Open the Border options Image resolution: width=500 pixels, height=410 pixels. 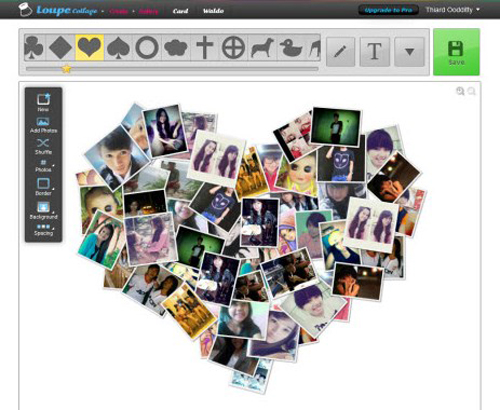coord(43,187)
